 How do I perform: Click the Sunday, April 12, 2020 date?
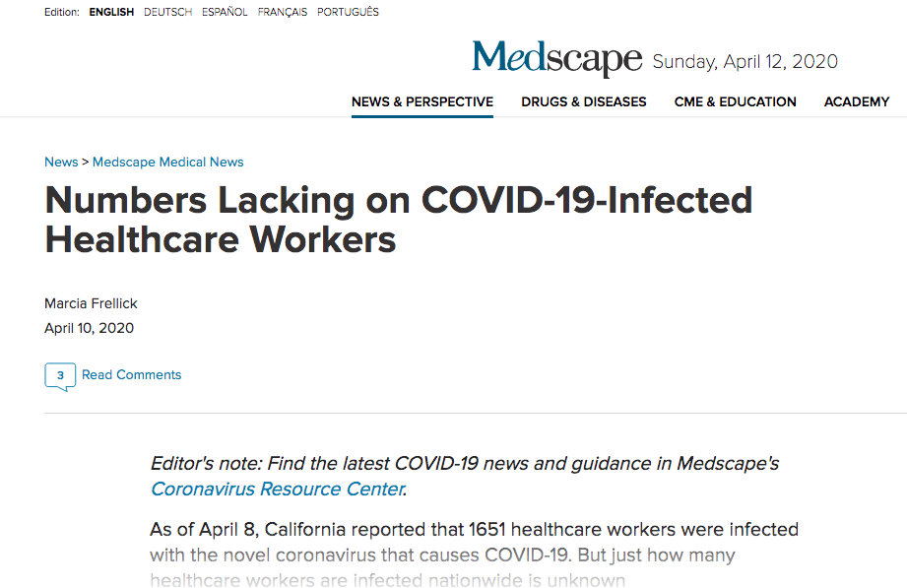(745, 62)
